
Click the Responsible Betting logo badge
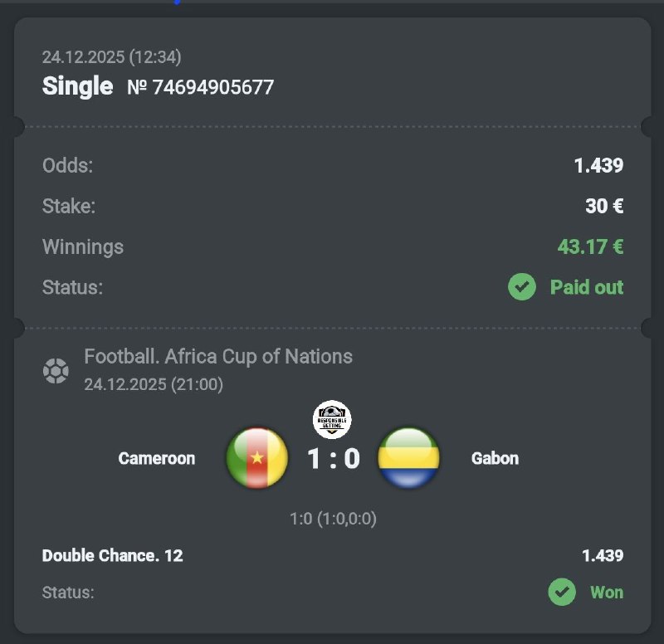332,419
